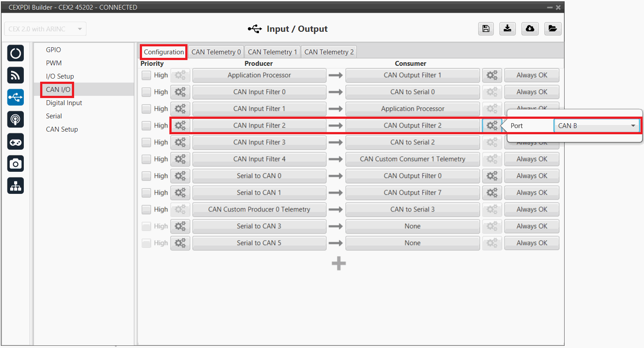Click the cloud download icon
The height and width of the screenshot is (348, 644).
coord(530,29)
